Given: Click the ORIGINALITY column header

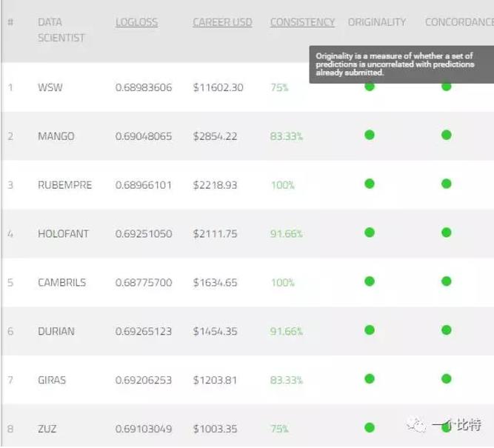Looking at the screenshot, I should [x=377, y=22].
